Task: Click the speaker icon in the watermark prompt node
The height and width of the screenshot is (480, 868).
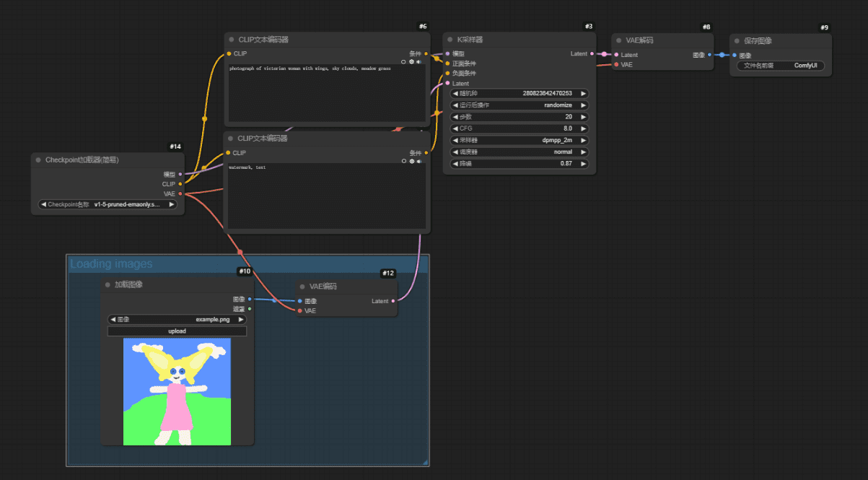Action: (418, 161)
